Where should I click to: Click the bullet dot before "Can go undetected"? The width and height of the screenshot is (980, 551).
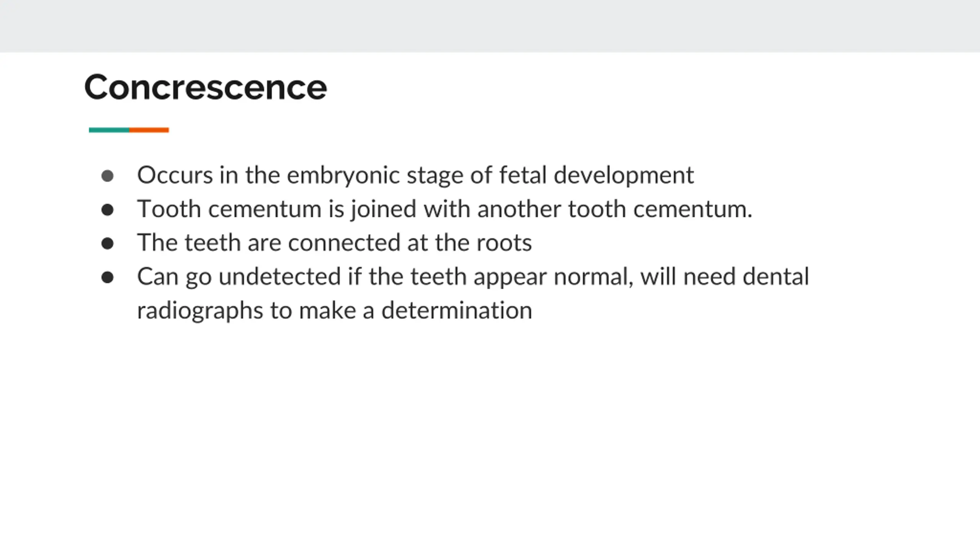coord(108,277)
